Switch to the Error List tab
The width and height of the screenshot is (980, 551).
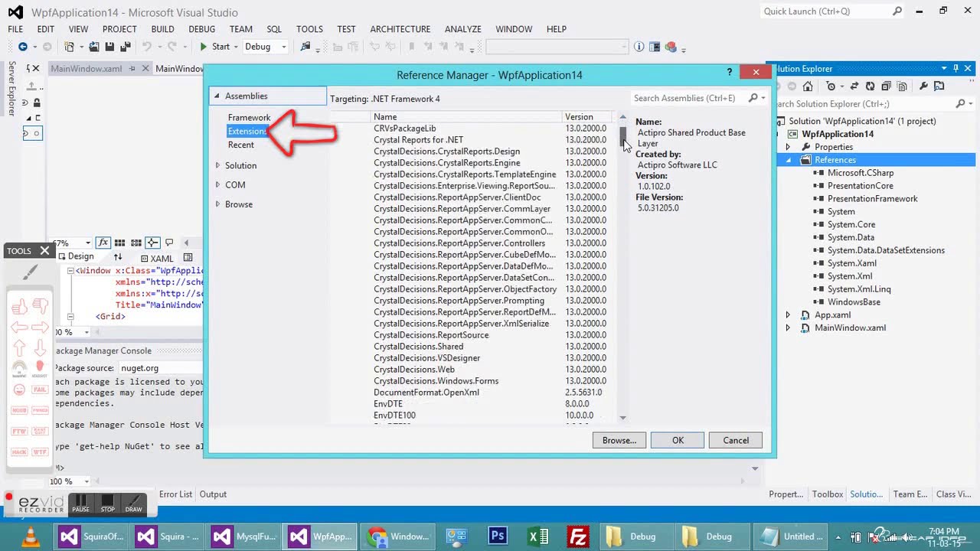point(175,494)
